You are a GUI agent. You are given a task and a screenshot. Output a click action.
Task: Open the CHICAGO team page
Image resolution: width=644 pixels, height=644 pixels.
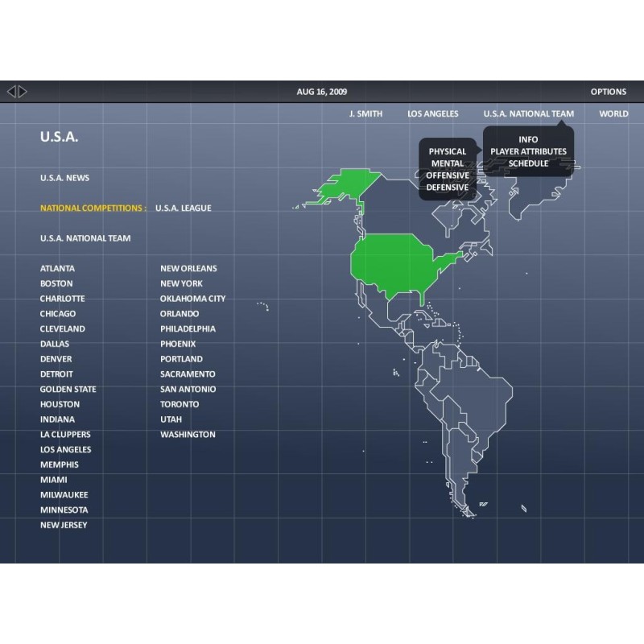click(58, 314)
